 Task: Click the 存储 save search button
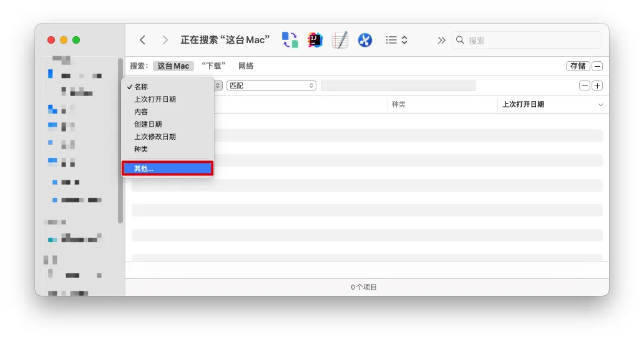(x=578, y=66)
